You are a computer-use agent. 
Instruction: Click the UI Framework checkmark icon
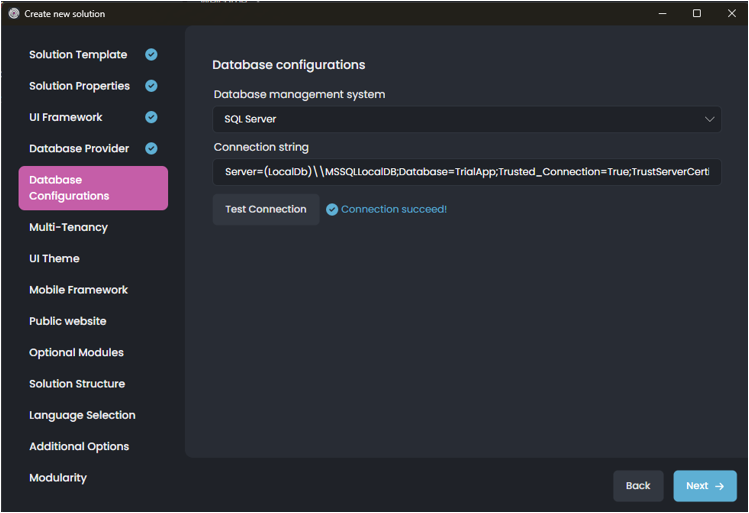pyautogui.click(x=151, y=117)
